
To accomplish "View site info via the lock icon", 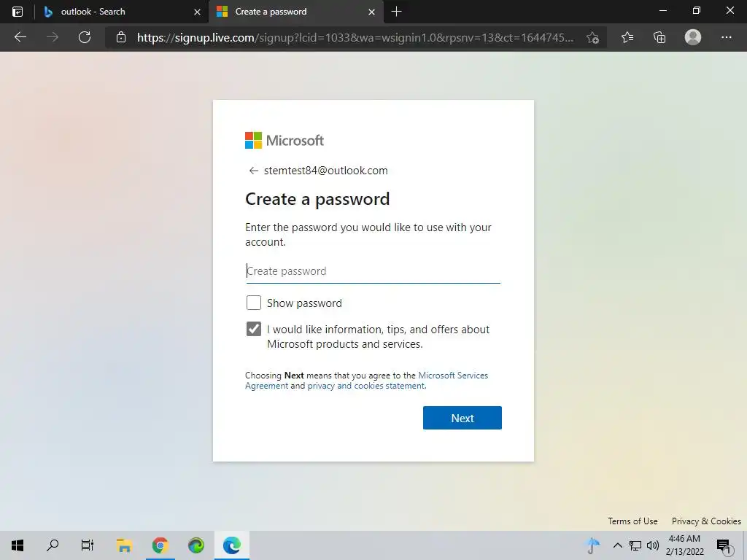I will point(121,37).
